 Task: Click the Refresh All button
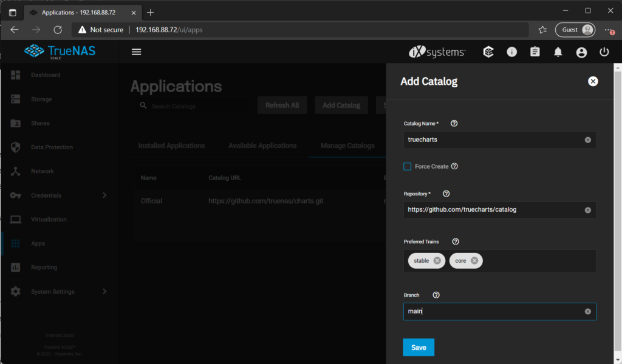[x=282, y=104]
